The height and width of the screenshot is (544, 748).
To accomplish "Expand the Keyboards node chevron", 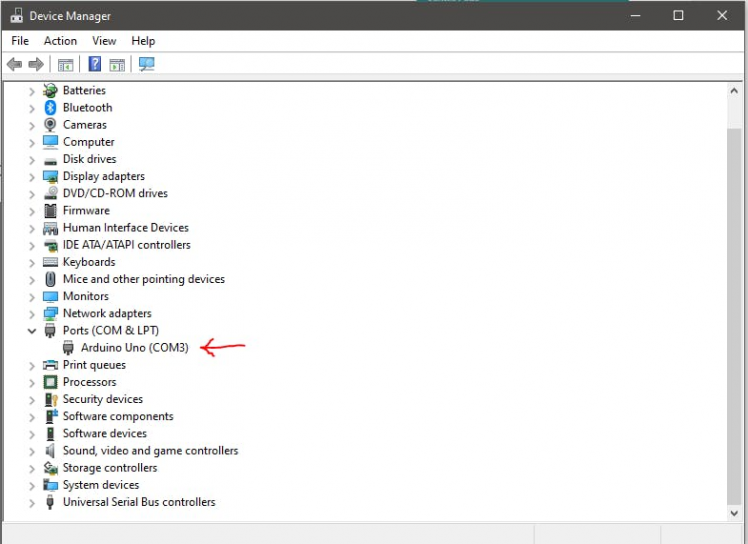I will [x=32, y=262].
